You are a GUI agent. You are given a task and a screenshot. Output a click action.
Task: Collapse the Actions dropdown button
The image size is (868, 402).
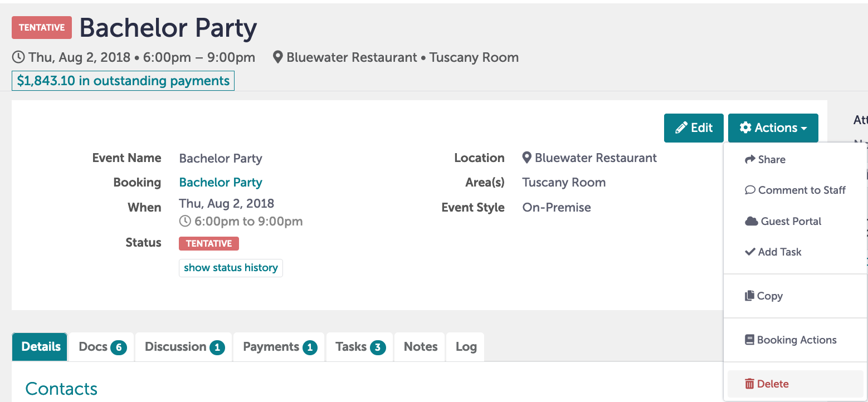tap(773, 128)
